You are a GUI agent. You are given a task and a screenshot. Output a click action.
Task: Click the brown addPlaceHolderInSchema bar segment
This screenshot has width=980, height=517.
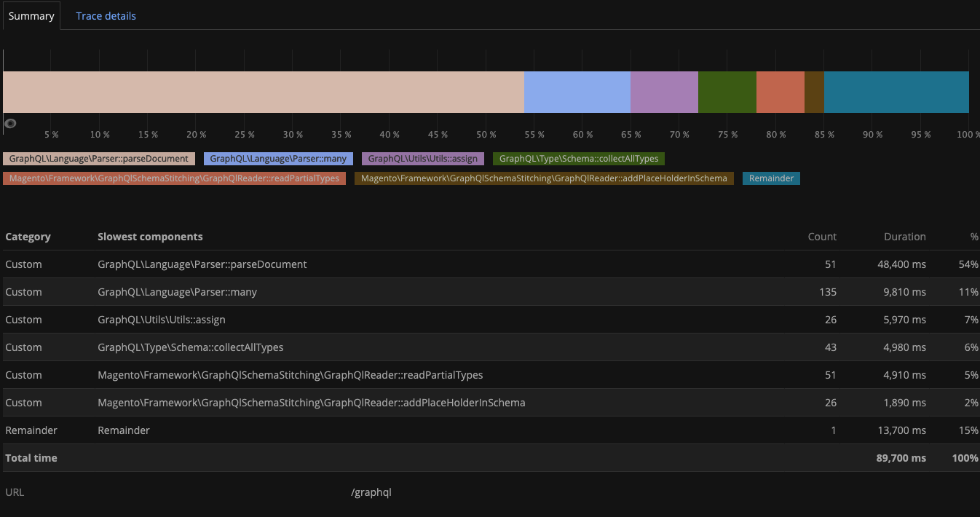[x=814, y=92]
